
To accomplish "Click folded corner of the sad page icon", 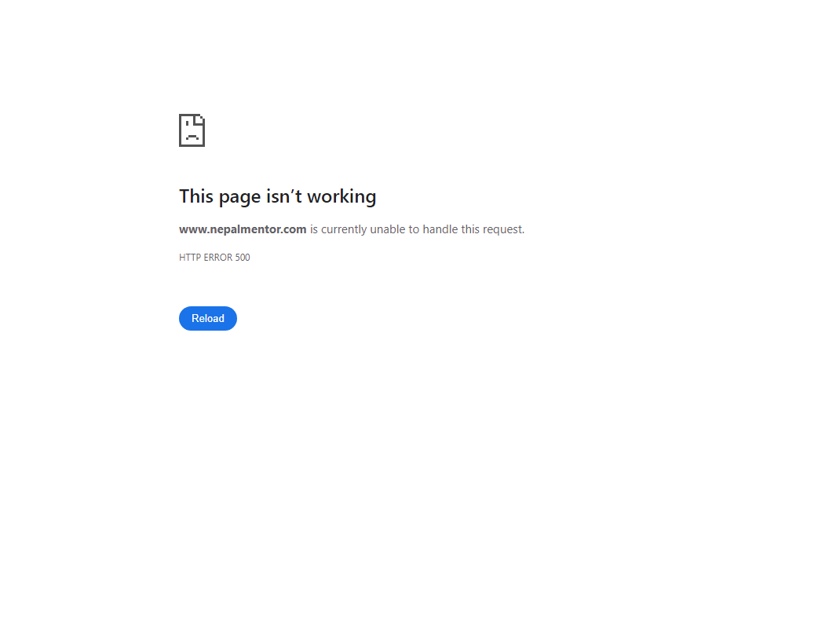I will 200,119.
